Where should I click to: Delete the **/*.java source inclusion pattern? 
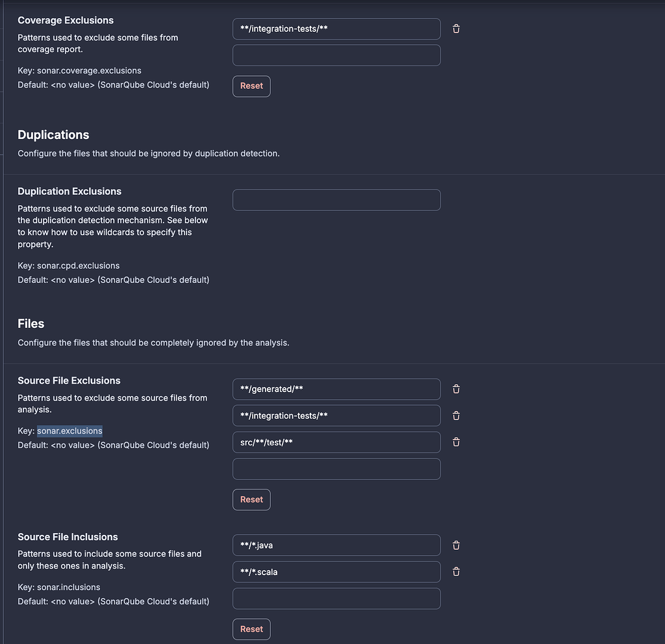point(456,545)
